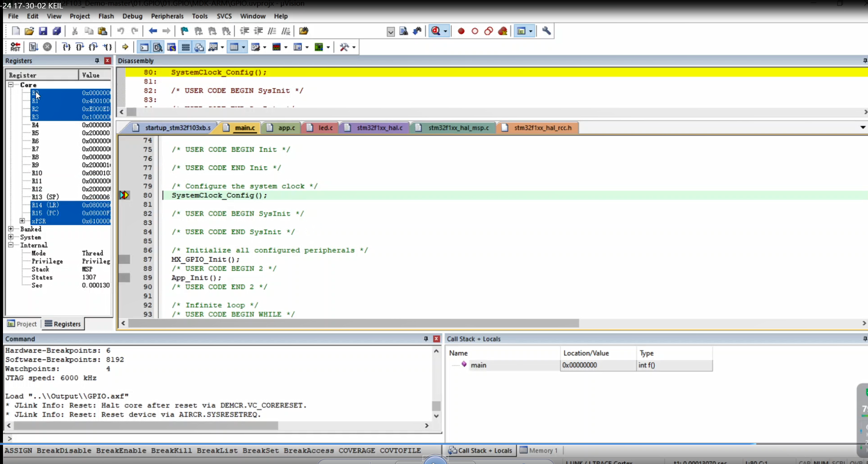Open the System Viewer dropdown arrow
The image size is (868, 464).
[x=328, y=47]
